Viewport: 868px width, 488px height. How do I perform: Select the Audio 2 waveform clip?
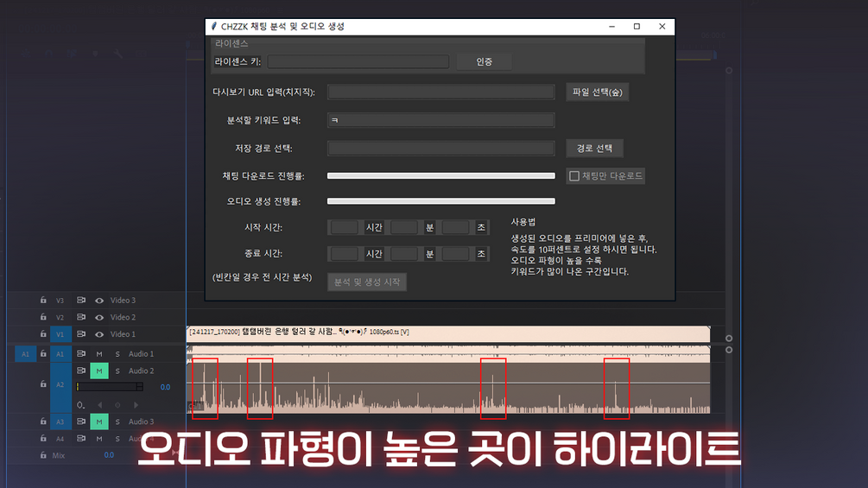point(448,388)
